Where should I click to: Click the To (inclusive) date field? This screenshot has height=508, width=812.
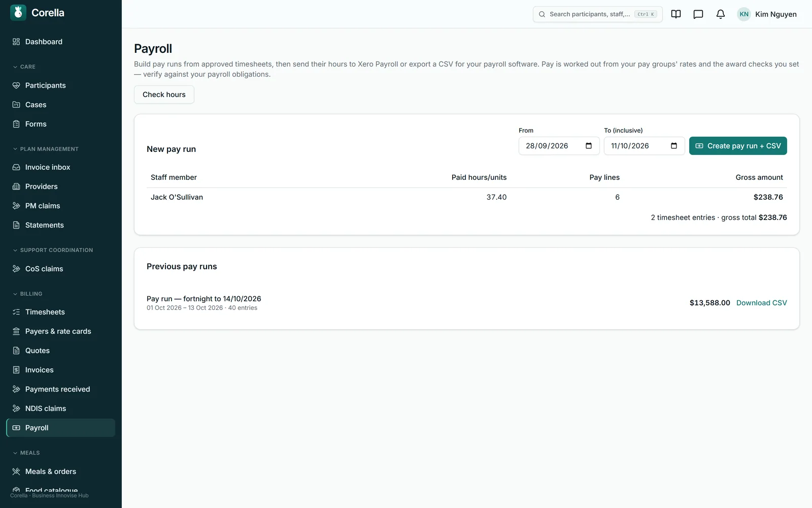point(644,146)
